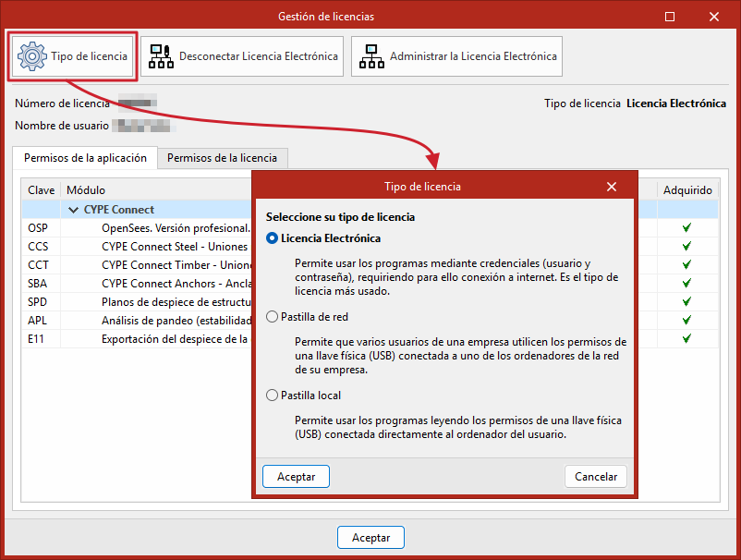Select the Licencia Electrónica radio option

272,238
